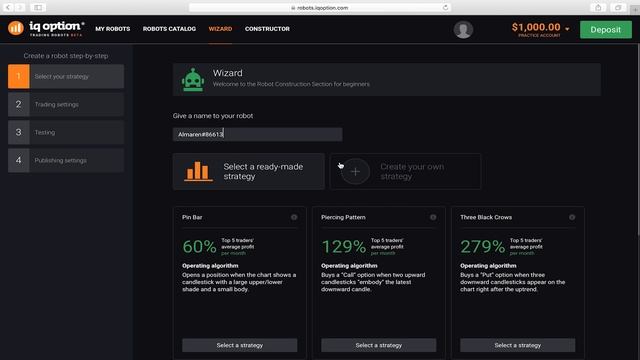640x360 pixels.
Task: Click the Three Black Crows card title
Action: 486,217
